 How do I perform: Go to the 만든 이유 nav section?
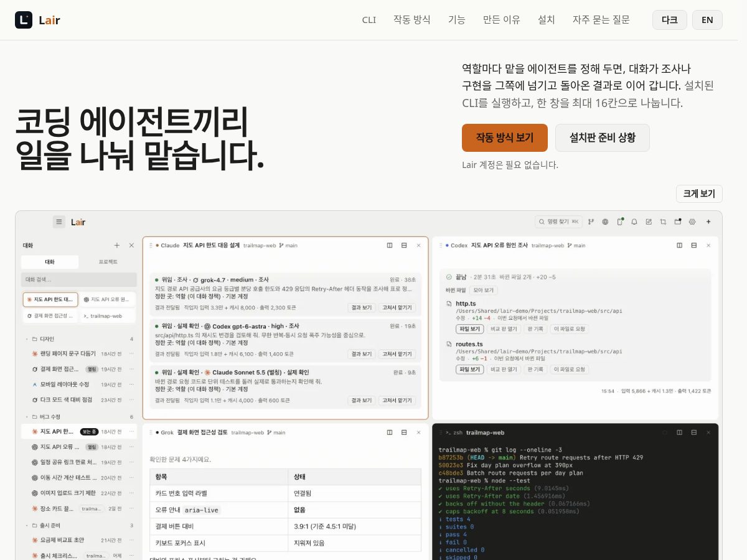click(501, 20)
